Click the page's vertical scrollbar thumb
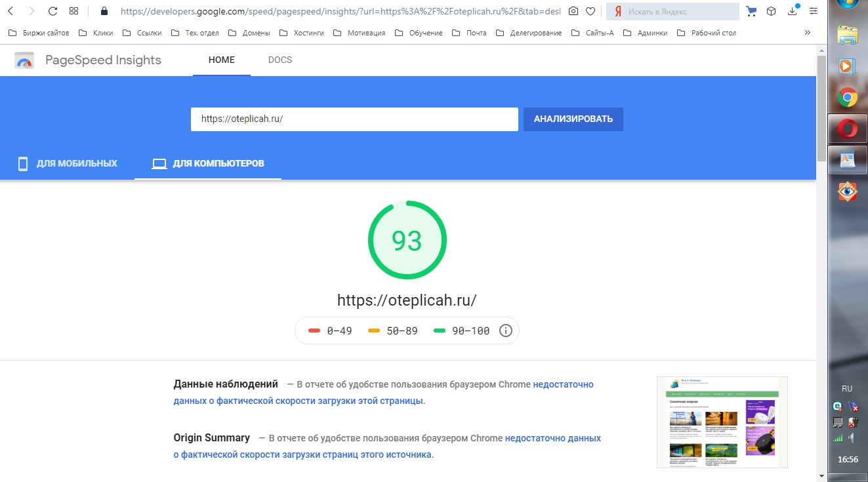This screenshot has width=868, height=482. pyautogui.click(x=821, y=108)
